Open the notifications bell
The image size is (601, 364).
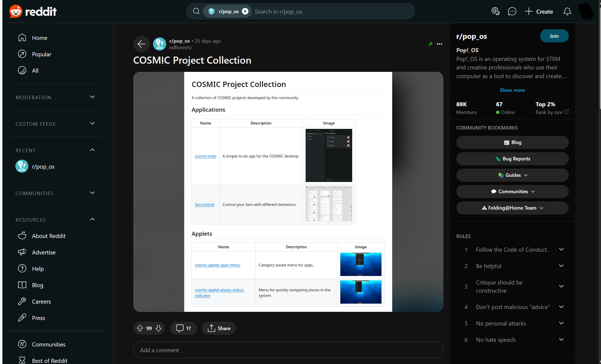click(x=567, y=11)
